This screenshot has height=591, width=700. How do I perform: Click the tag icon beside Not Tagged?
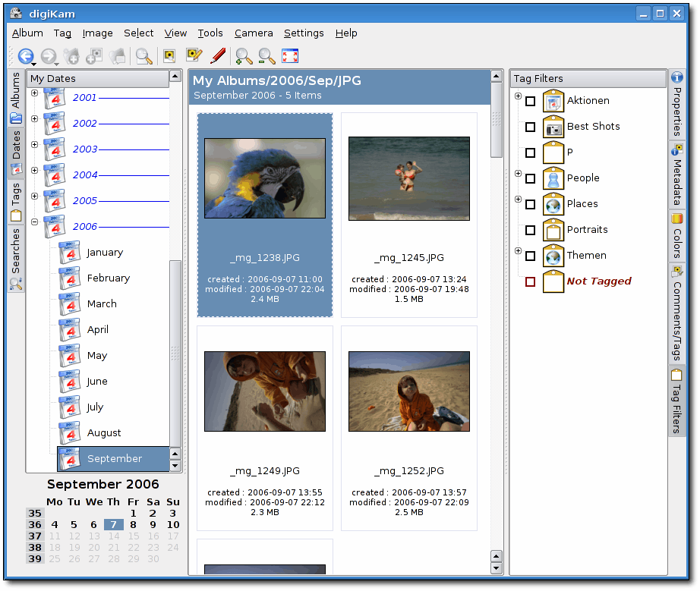pyautogui.click(x=553, y=281)
